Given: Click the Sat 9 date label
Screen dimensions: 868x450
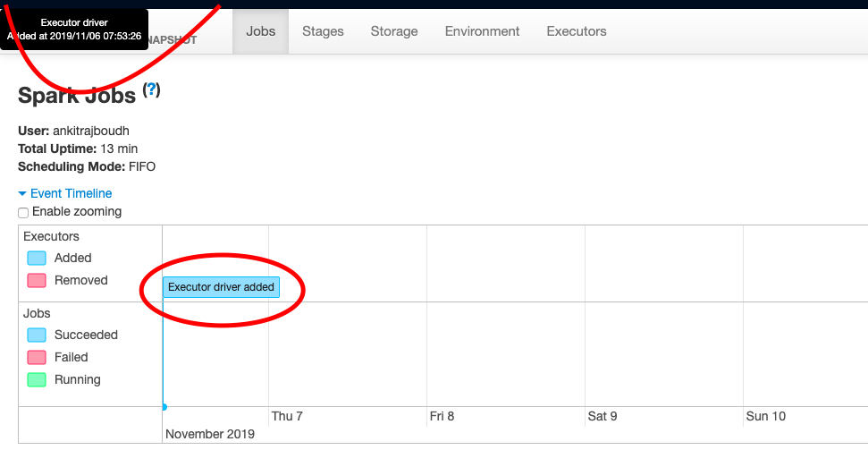Looking at the screenshot, I should [603, 416].
